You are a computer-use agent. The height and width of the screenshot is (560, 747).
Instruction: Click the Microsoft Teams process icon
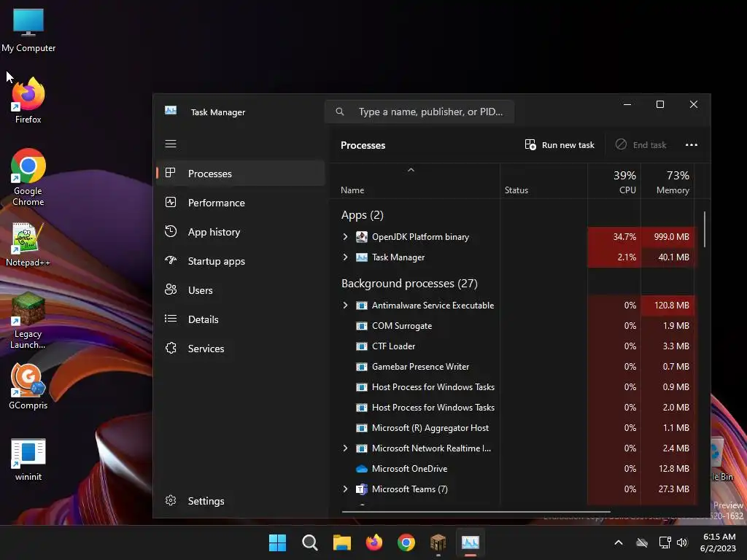362,489
